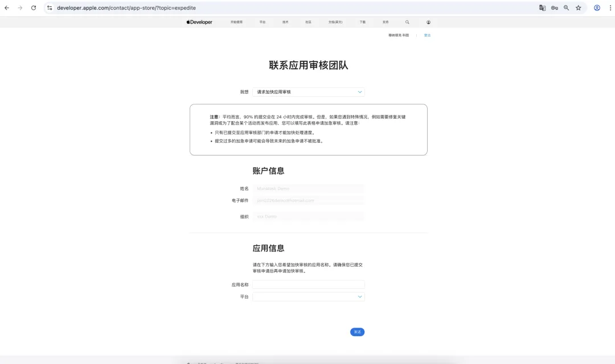The image size is (615, 364).
Task: Click the account name beside 登出
Action: (x=399, y=35)
